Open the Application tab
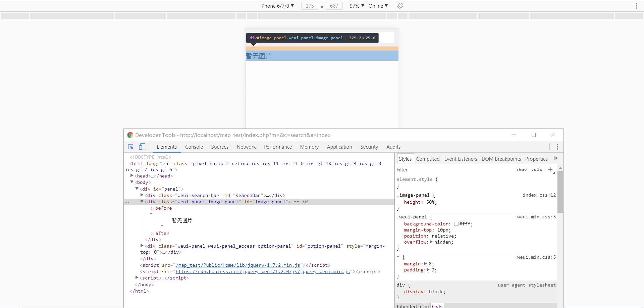The image size is (644, 308). [339, 147]
